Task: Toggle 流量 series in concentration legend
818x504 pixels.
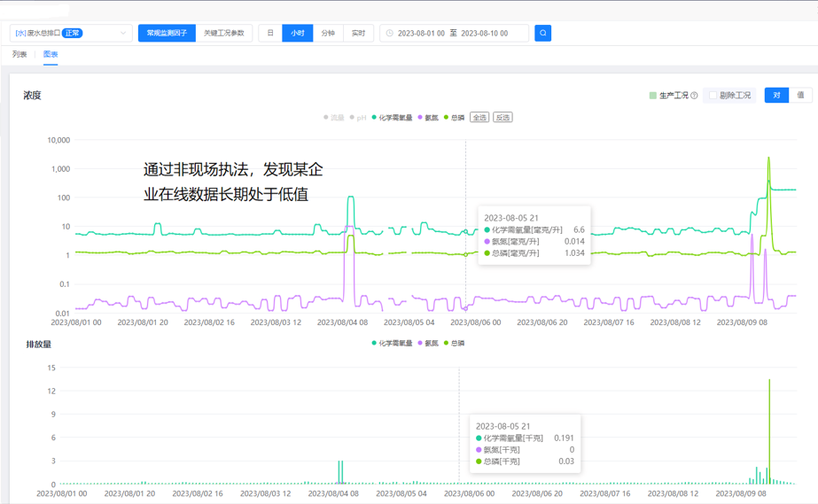Action: point(334,117)
